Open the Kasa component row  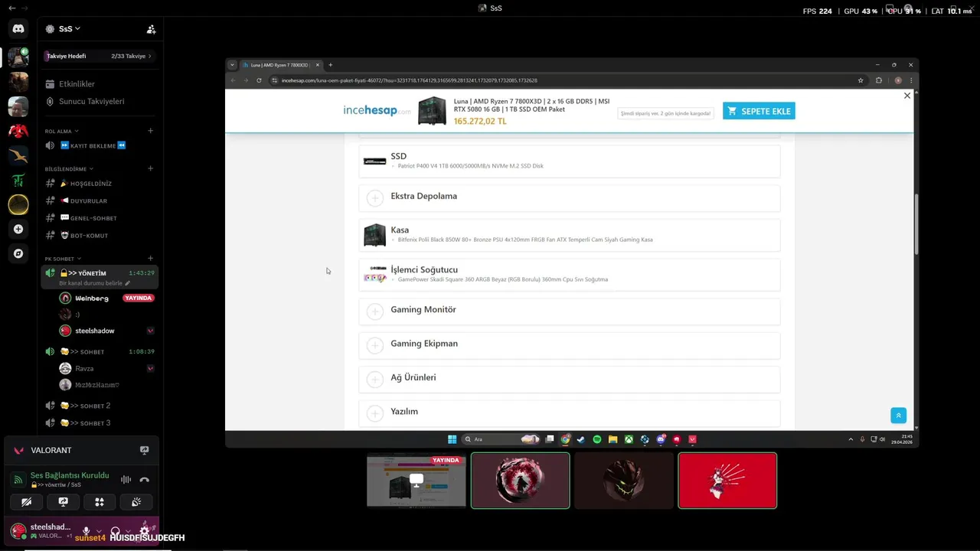(570, 235)
